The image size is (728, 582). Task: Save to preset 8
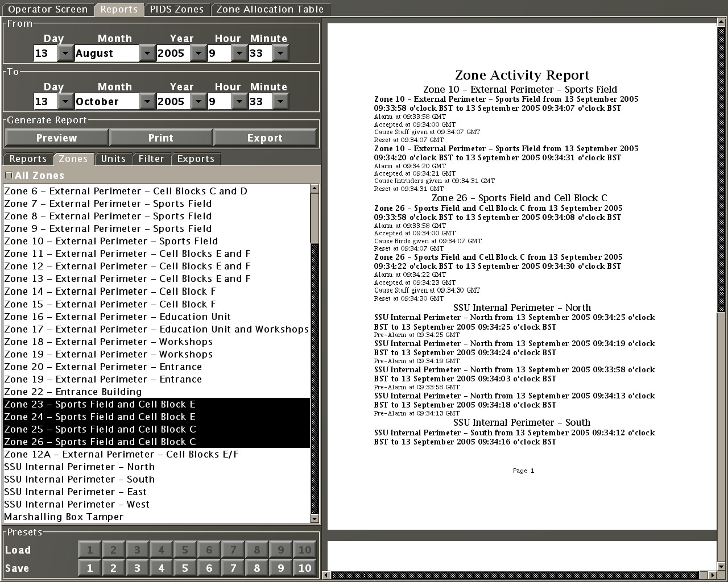tap(257, 568)
